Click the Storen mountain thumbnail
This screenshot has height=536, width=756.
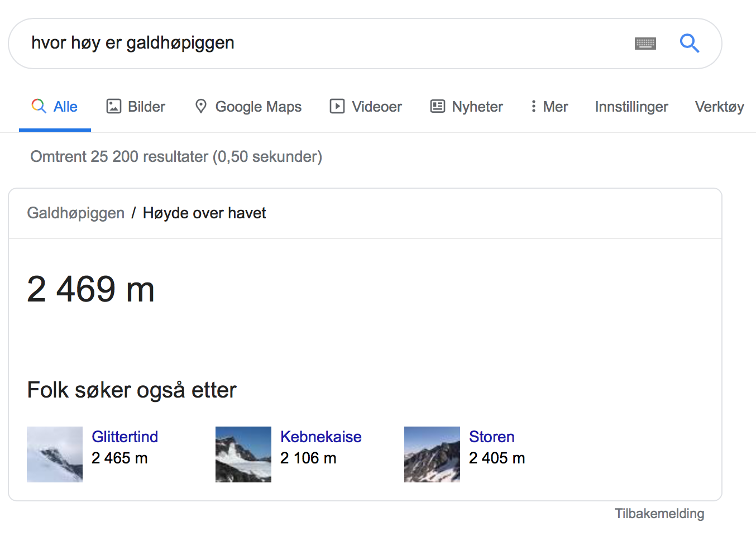coord(432,454)
